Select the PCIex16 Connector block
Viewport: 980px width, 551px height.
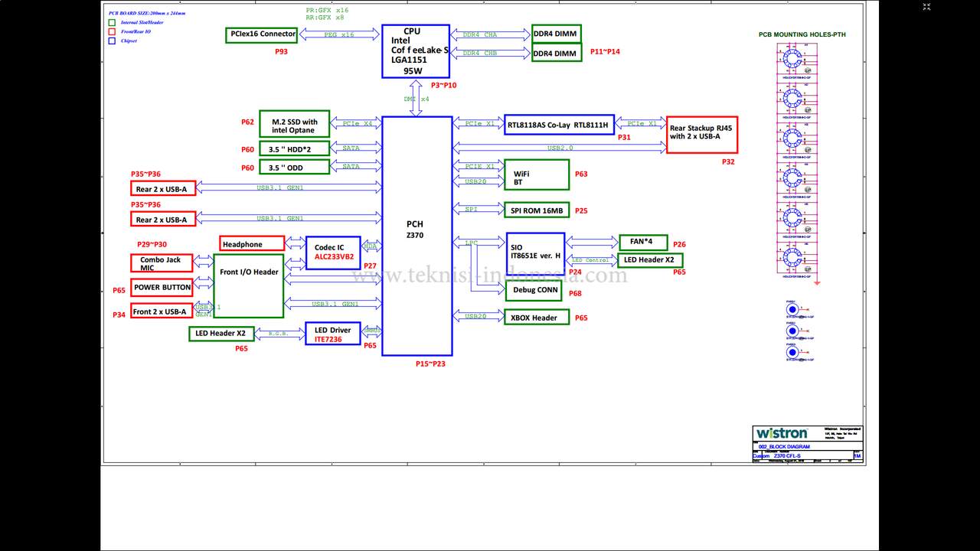click(263, 34)
